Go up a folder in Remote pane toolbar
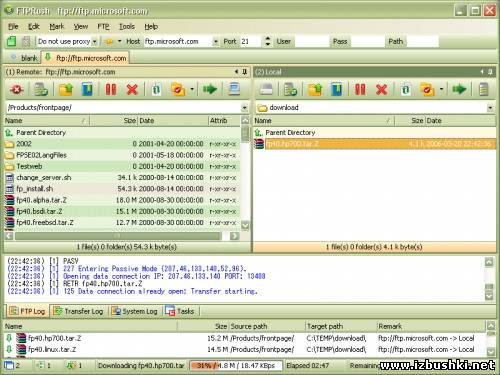The width and height of the screenshot is (500, 375). pos(66,89)
